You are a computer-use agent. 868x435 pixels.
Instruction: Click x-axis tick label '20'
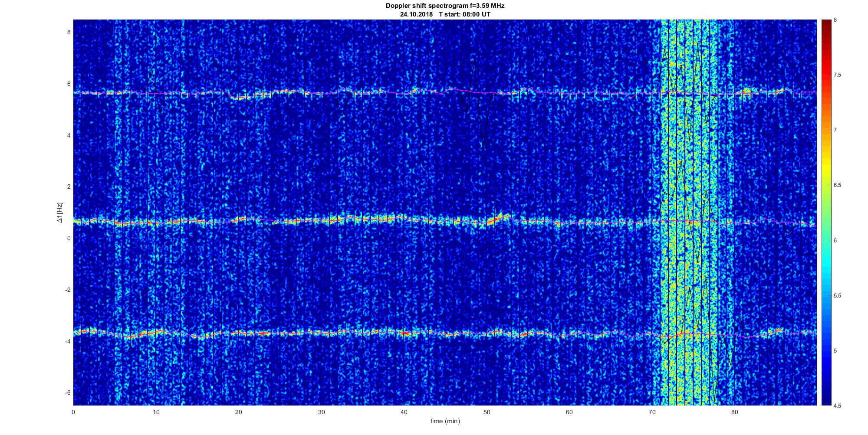click(239, 412)
